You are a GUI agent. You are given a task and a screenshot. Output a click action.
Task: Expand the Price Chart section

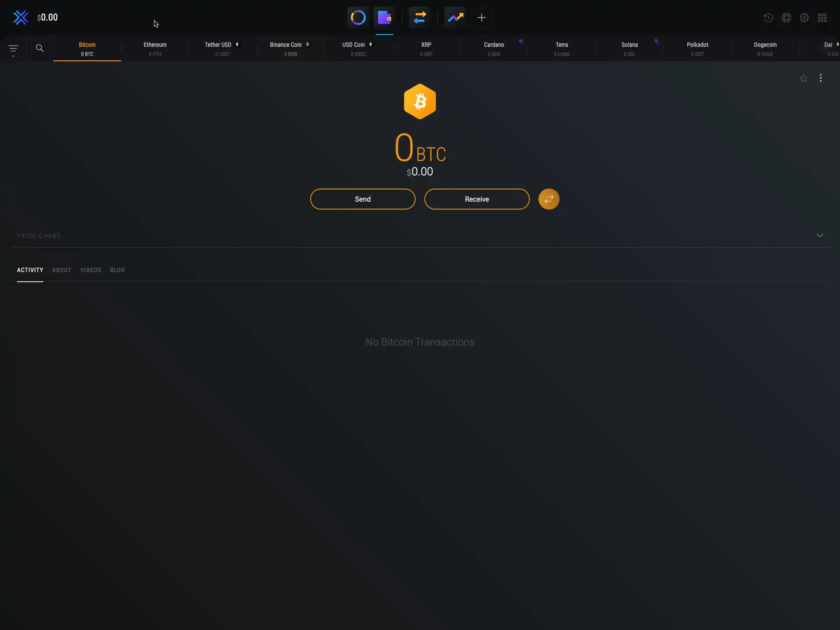tap(819, 235)
